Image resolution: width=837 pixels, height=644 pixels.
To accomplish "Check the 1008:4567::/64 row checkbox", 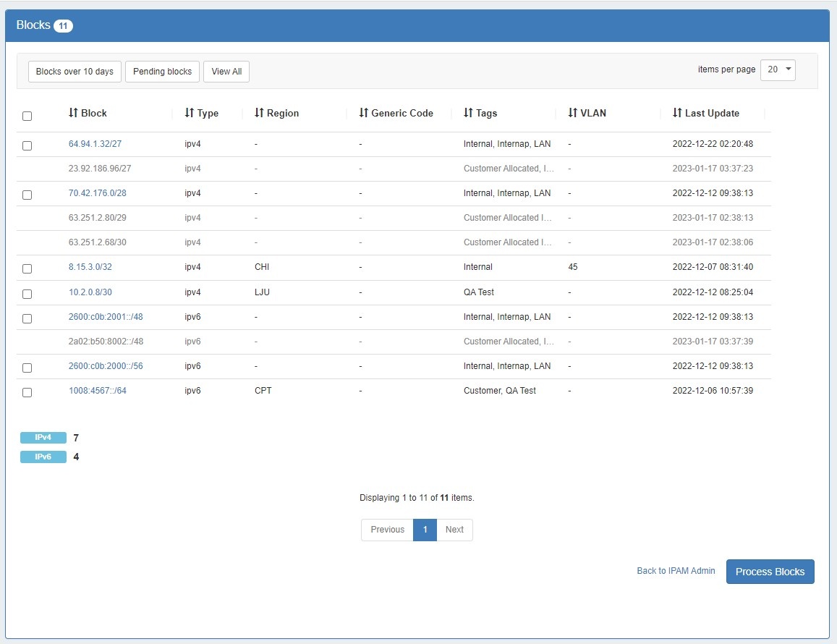I will point(27,392).
